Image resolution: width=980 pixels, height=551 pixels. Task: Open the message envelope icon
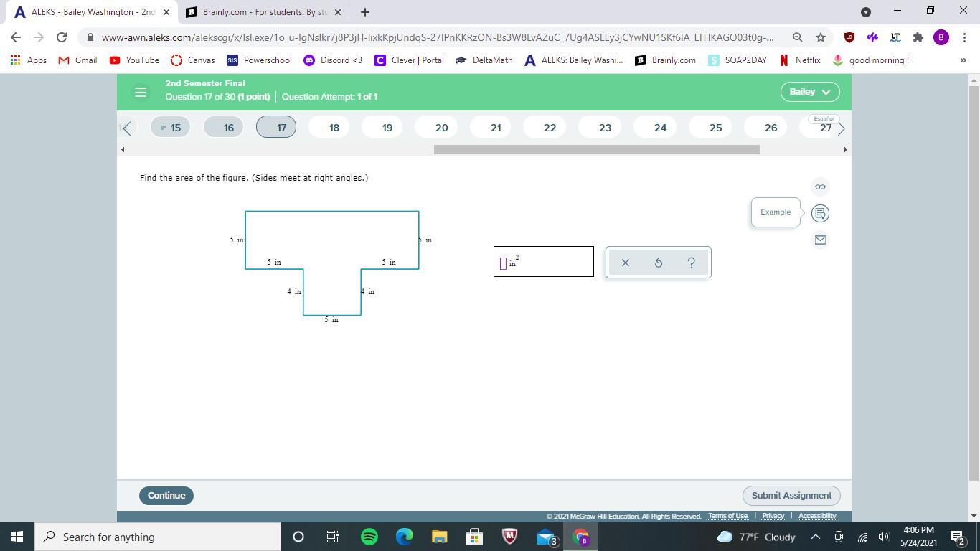820,240
